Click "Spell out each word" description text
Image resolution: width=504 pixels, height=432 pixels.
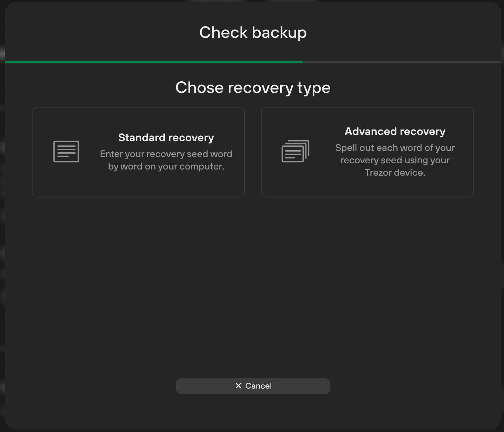click(376, 148)
